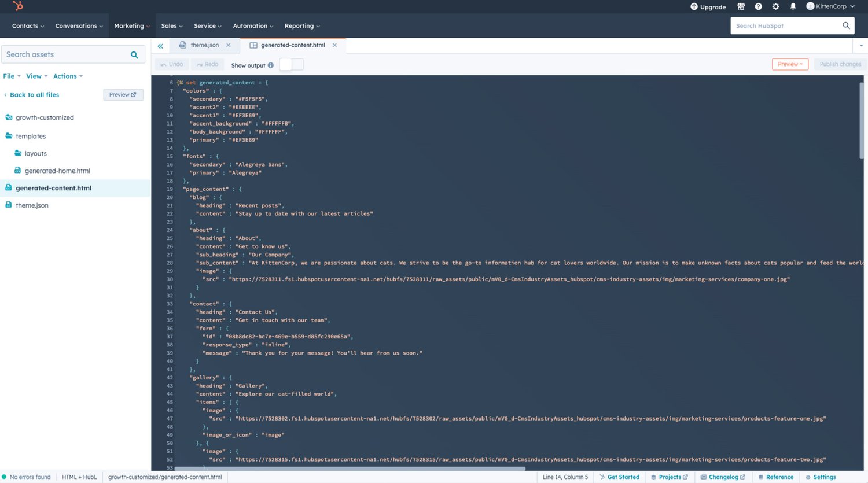Click the "fonts" line in code

(201, 156)
